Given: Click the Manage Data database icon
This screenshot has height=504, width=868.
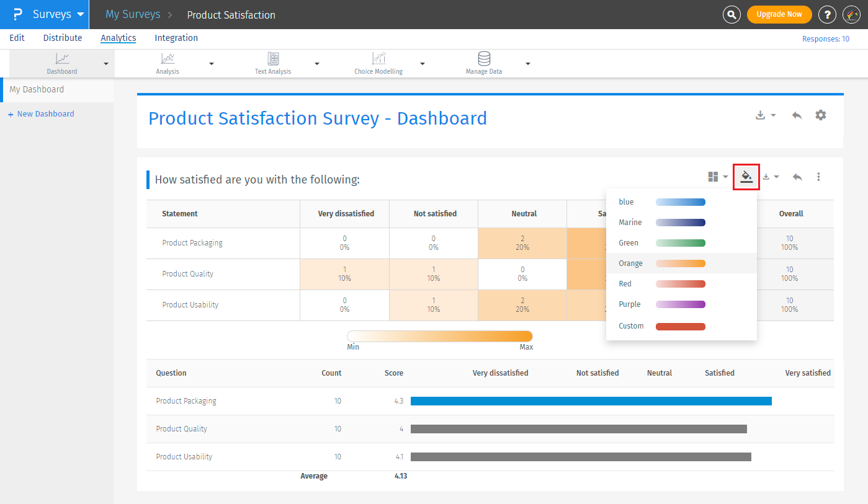Looking at the screenshot, I should 484,59.
